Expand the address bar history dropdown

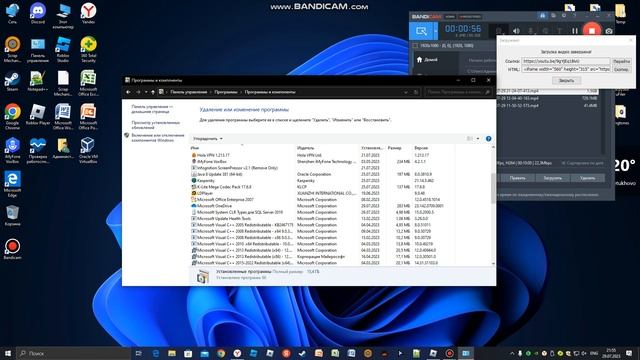click(x=406, y=92)
